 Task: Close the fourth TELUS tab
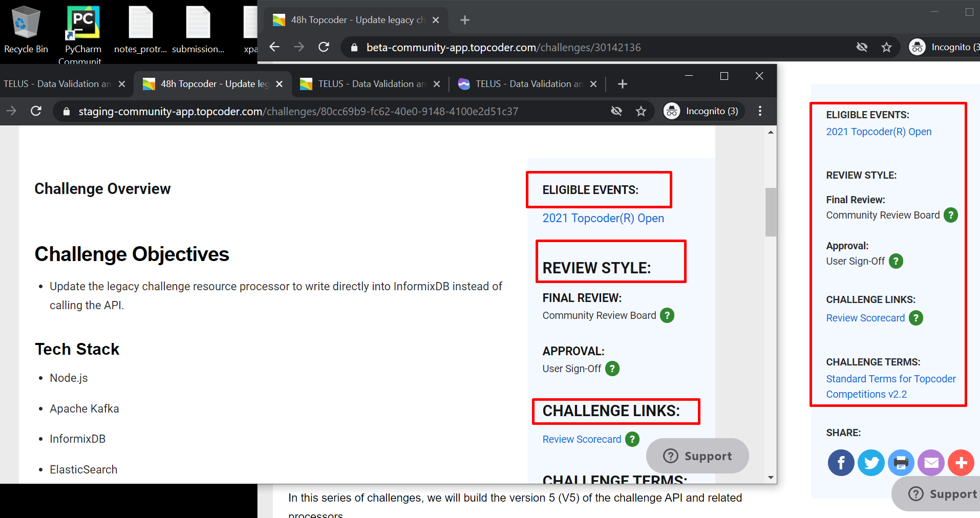(x=593, y=84)
